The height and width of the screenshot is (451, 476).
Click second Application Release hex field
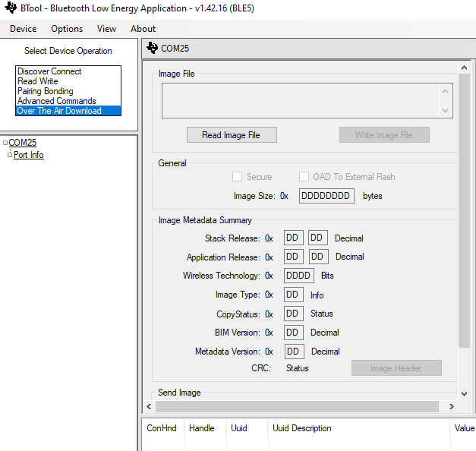[318, 257]
